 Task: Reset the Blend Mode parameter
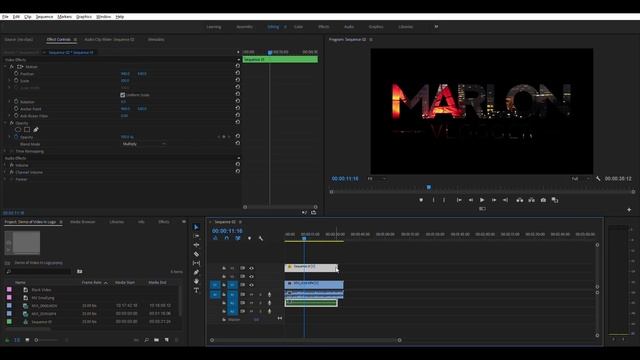[x=238, y=144]
